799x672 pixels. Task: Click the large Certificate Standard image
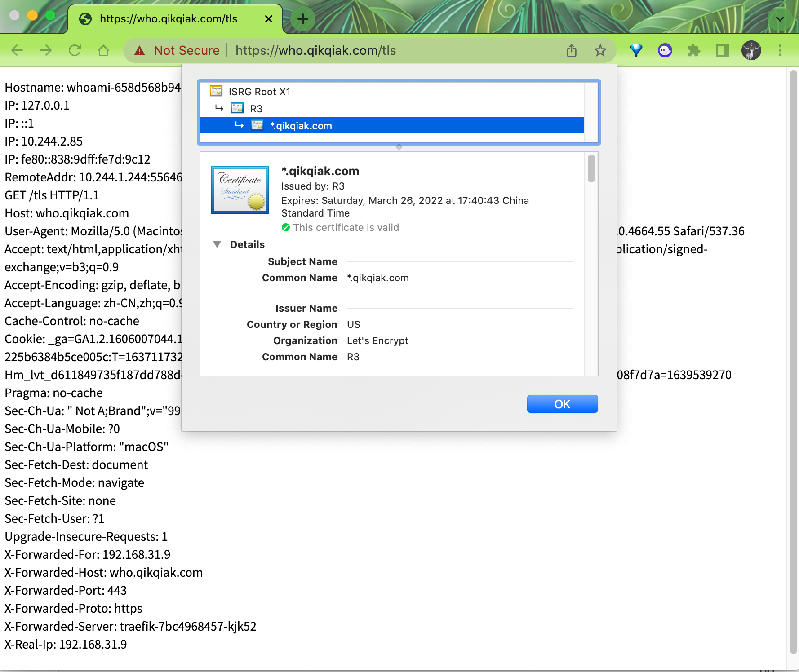point(240,190)
